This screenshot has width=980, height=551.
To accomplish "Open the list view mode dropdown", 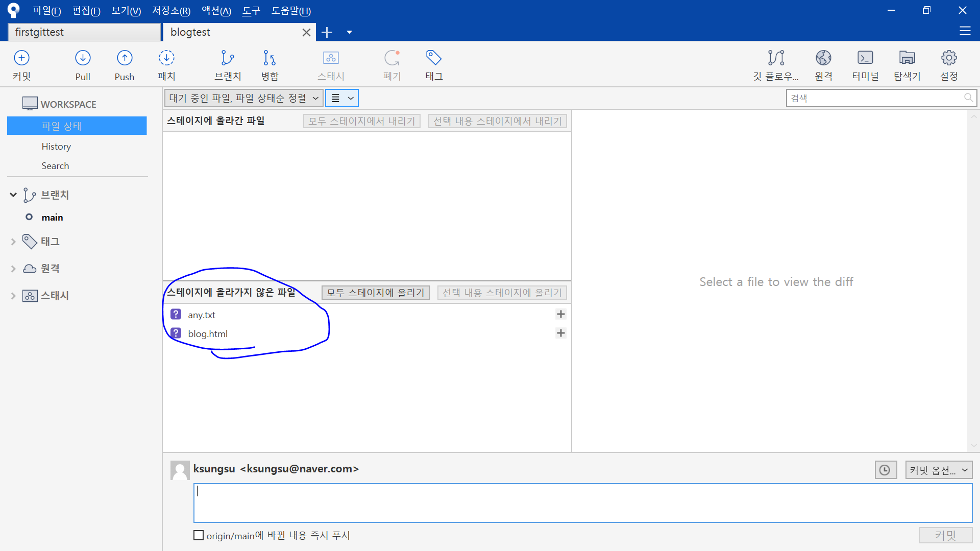I will (342, 98).
